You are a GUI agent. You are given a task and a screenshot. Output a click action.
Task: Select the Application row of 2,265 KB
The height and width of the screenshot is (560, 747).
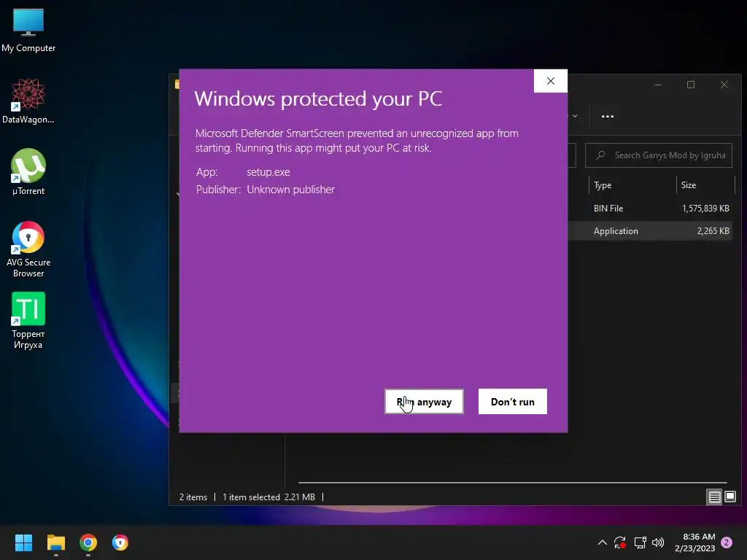click(x=650, y=231)
